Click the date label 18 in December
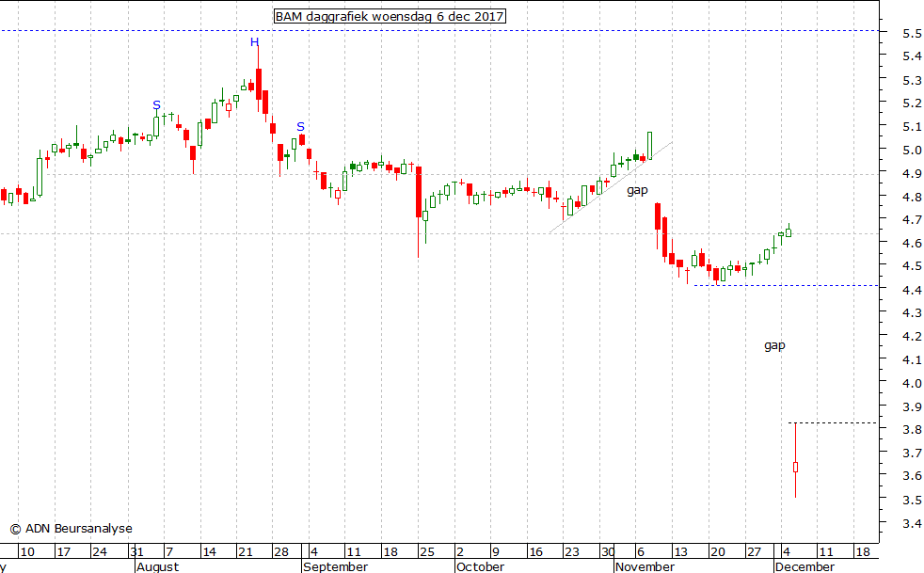The image size is (924, 573). (863, 552)
